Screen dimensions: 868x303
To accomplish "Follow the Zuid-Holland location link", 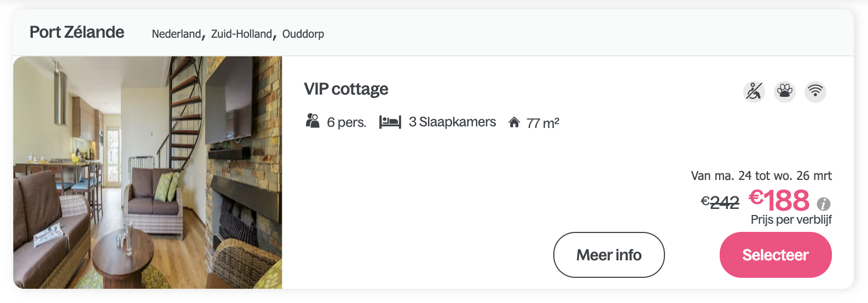I will tap(241, 34).
